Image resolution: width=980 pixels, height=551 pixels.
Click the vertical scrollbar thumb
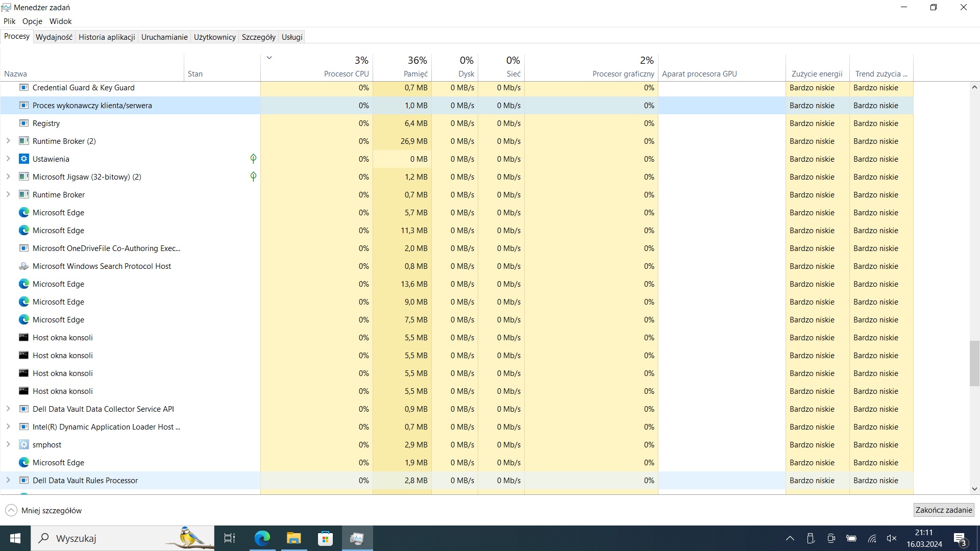(x=974, y=363)
